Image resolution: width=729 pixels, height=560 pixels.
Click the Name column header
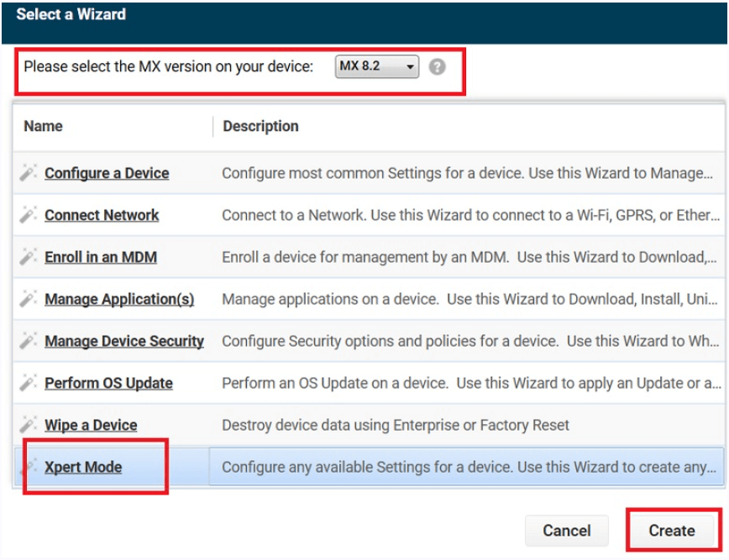pos(44,126)
